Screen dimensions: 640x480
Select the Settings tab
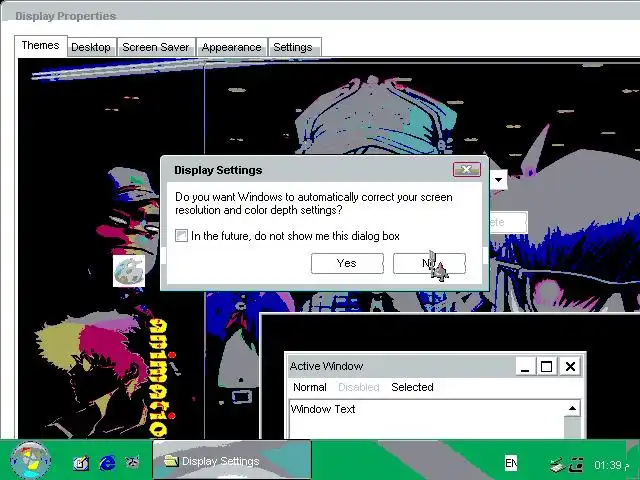(x=293, y=47)
